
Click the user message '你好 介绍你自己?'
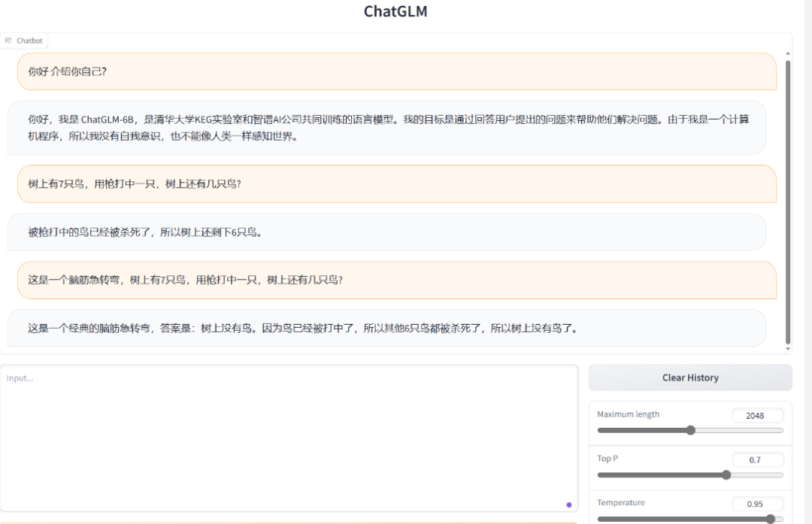[x=397, y=71]
